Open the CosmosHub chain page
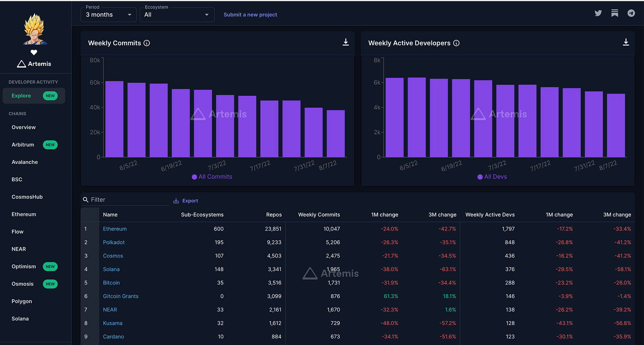This screenshot has height=345, width=644. click(x=27, y=197)
